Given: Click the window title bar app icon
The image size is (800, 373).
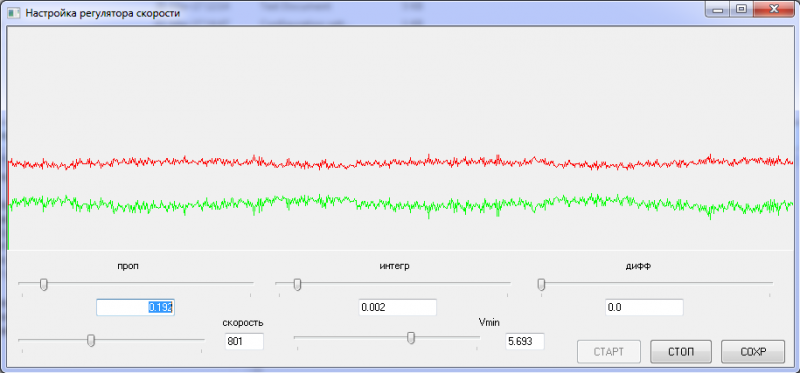Looking at the screenshot, I should [x=13, y=12].
